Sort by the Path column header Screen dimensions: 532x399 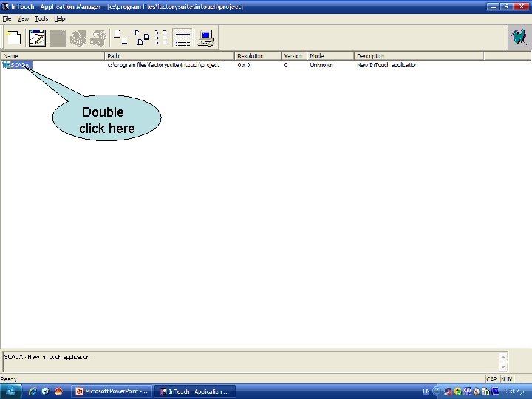(169, 56)
